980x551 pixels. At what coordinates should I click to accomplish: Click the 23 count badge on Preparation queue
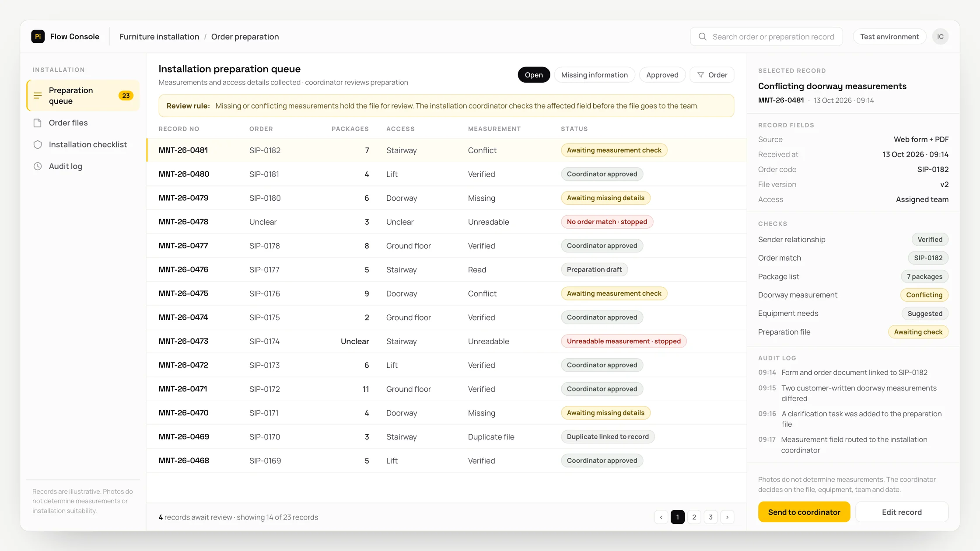point(126,95)
